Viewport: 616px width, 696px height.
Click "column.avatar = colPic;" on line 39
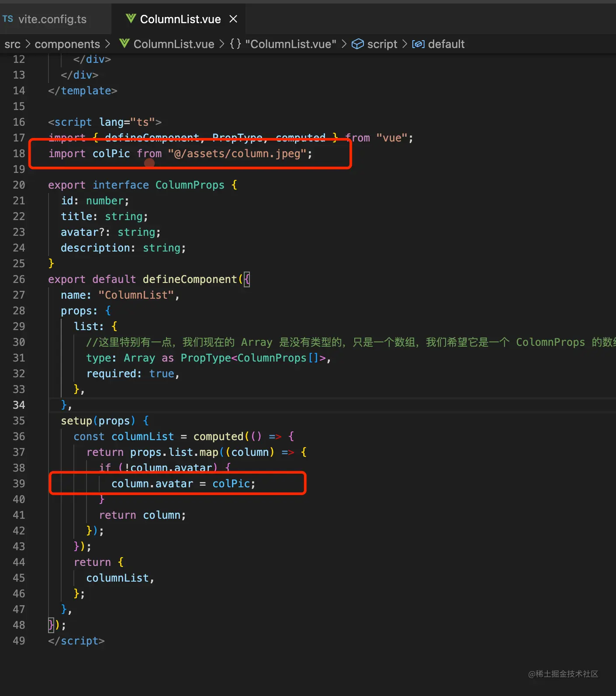point(183,484)
